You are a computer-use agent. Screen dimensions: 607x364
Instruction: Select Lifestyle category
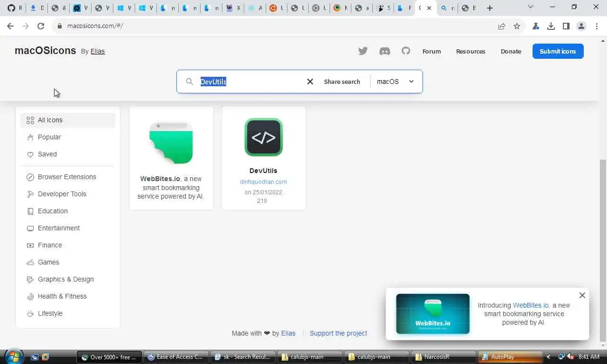(68, 313)
